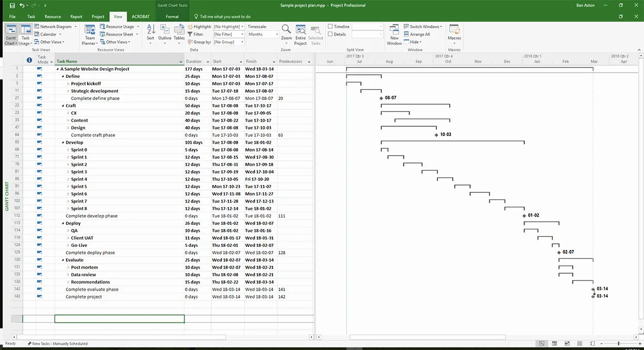Open the Task Usage view button
Viewport: 644px width, 350px height.
click(25, 35)
